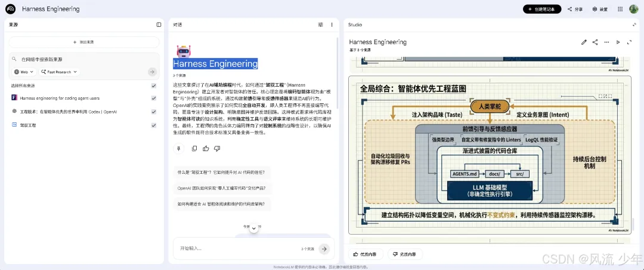Open the 工程技术 Codex | OpenAI source
This screenshot has height=270, width=644.
click(x=69, y=112)
